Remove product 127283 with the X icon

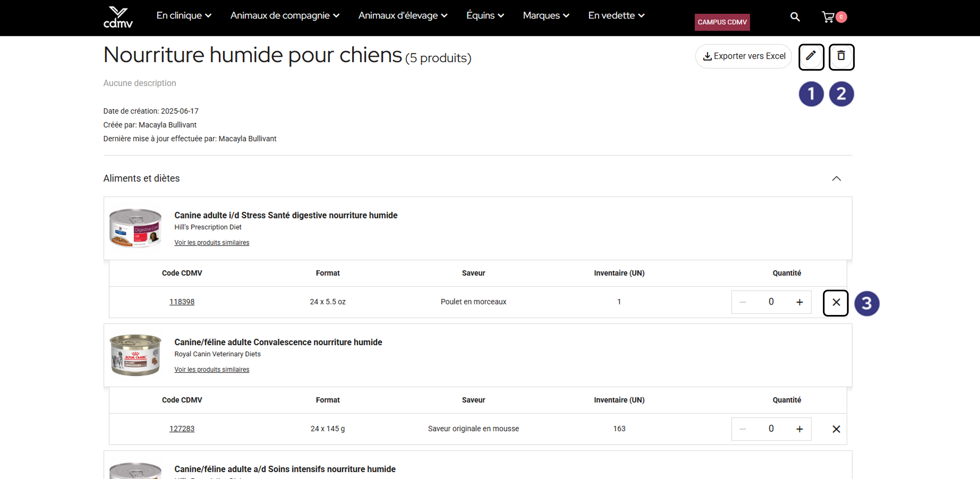[x=836, y=429]
